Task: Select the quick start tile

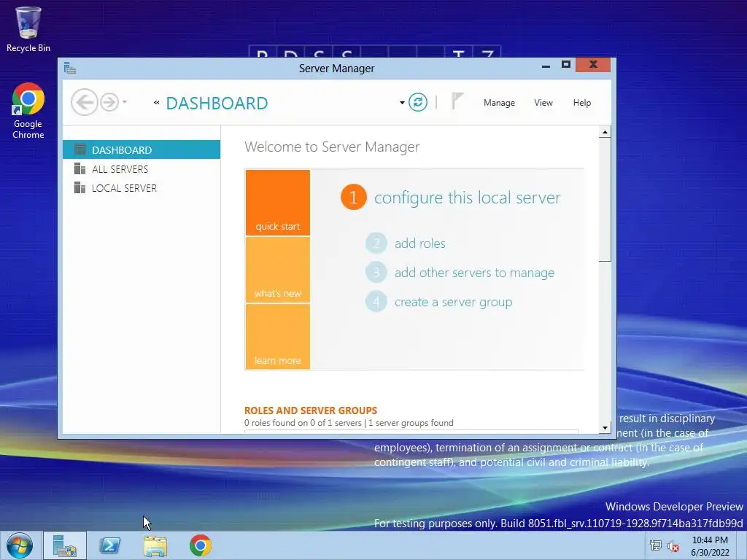Action: [278, 203]
